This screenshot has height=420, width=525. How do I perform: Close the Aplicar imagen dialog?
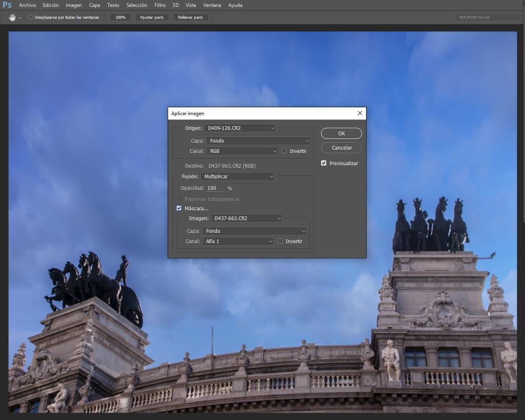click(x=359, y=113)
